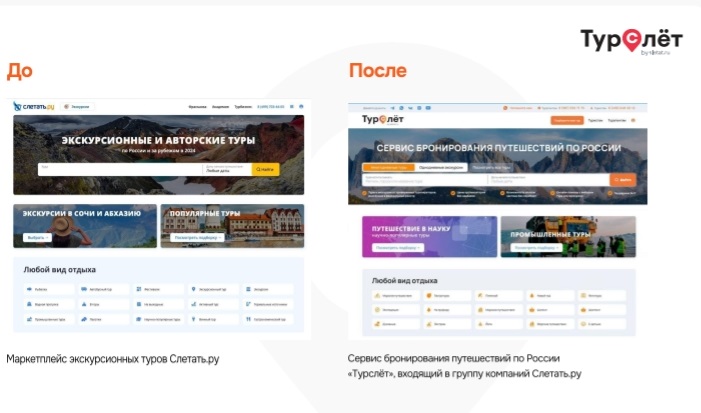Click the orange Найти button in Турслёт
This screenshot has height=413, width=701.
623,179
